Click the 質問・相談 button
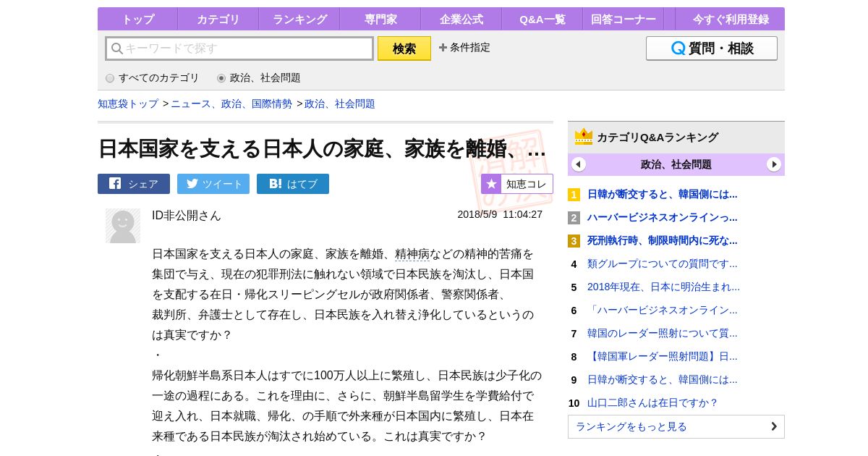The image size is (868, 456). pos(712,48)
